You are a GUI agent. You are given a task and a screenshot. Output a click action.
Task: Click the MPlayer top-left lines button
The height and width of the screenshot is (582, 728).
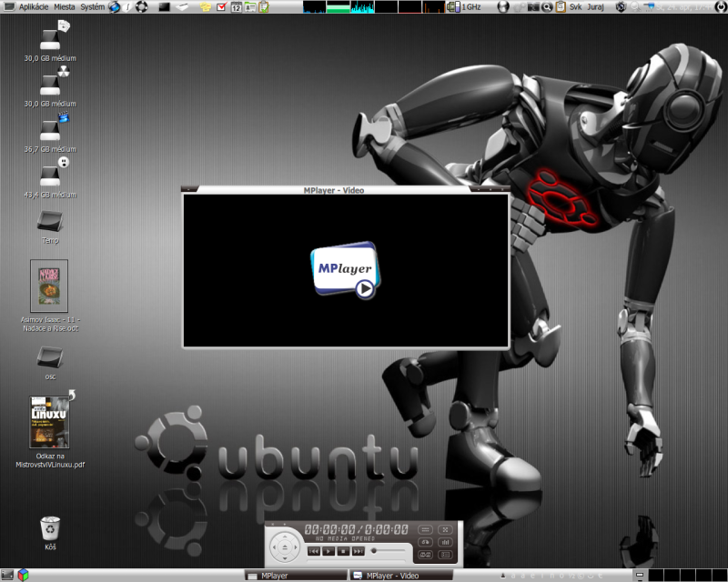pyautogui.click(x=425, y=529)
